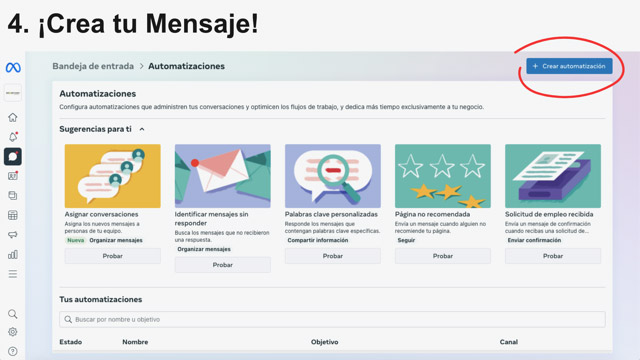The width and height of the screenshot is (640, 360).
Task: Go back to Bandeja de entrada breadcrumb
Action: click(93, 66)
